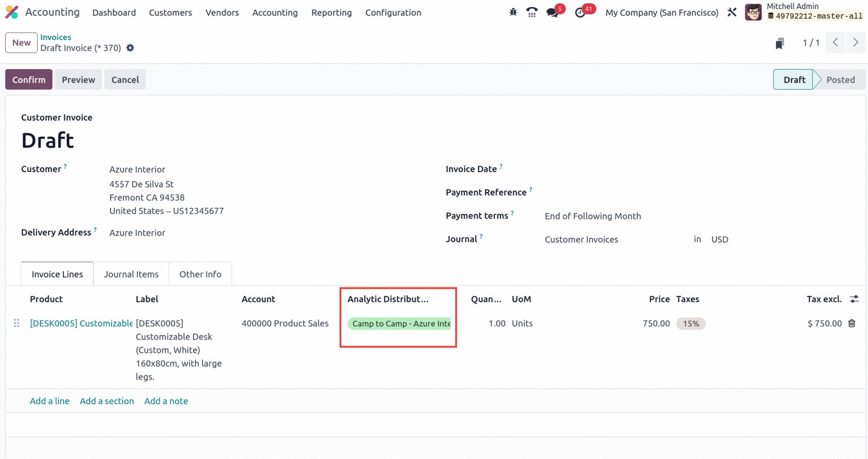
Task: Click the Customer field help mark
Action: point(66,166)
